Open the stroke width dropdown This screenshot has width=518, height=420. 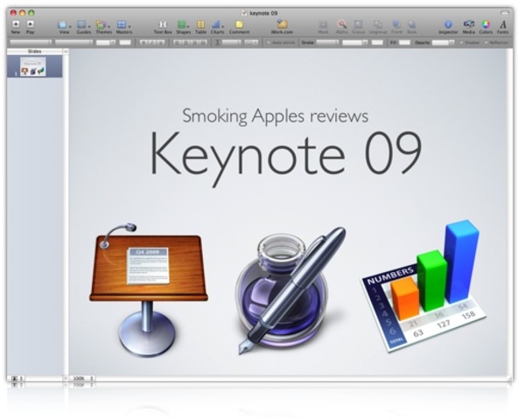(x=354, y=42)
